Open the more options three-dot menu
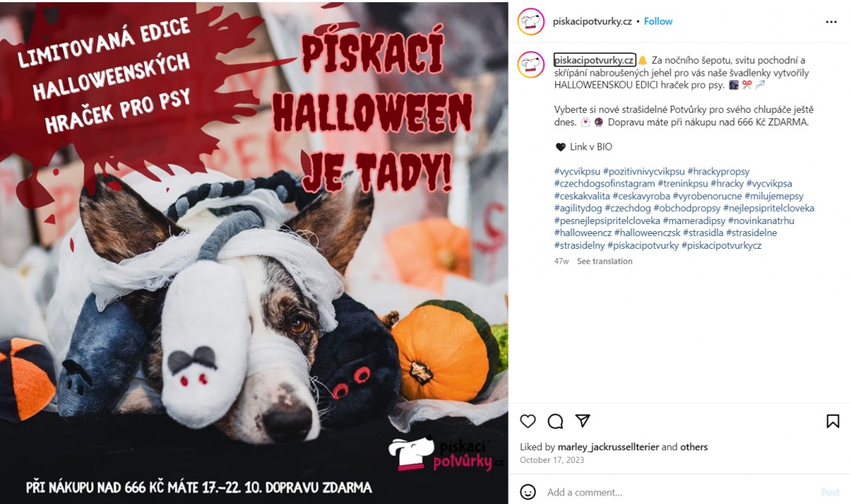The height and width of the screenshot is (504, 851). (x=831, y=22)
